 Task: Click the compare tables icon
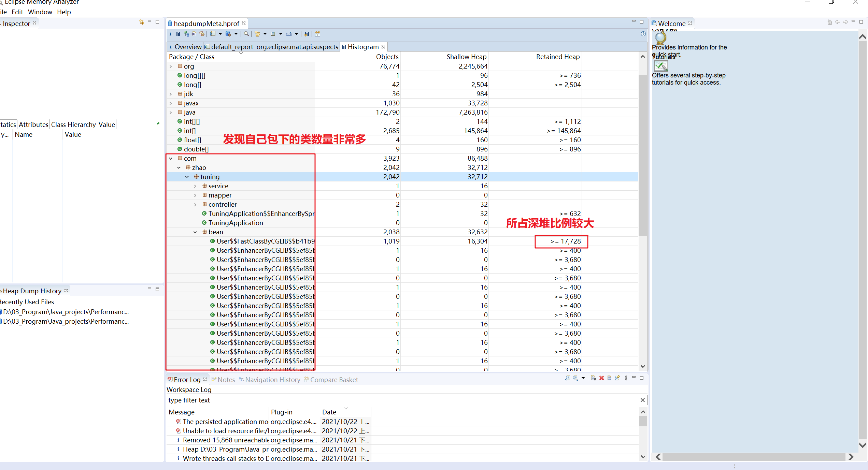317,34
